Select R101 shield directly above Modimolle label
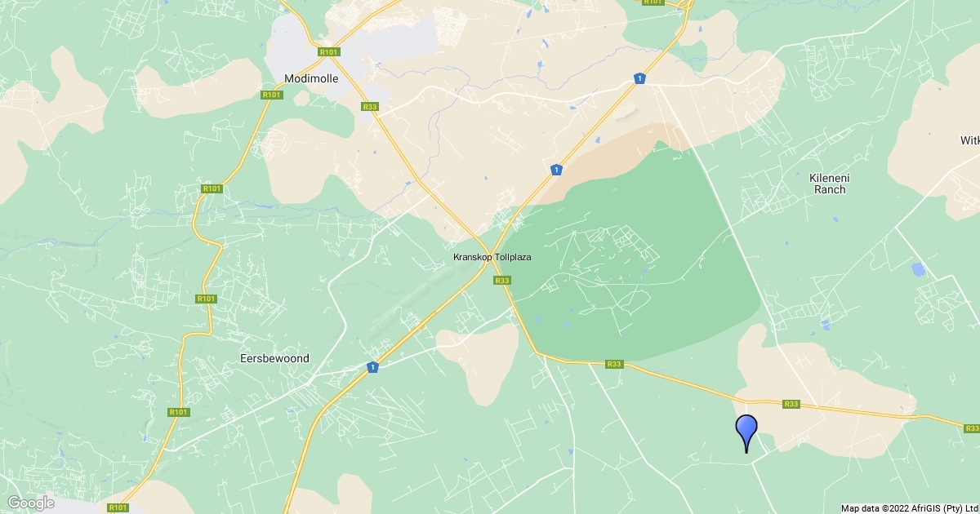 coord(329,52)
